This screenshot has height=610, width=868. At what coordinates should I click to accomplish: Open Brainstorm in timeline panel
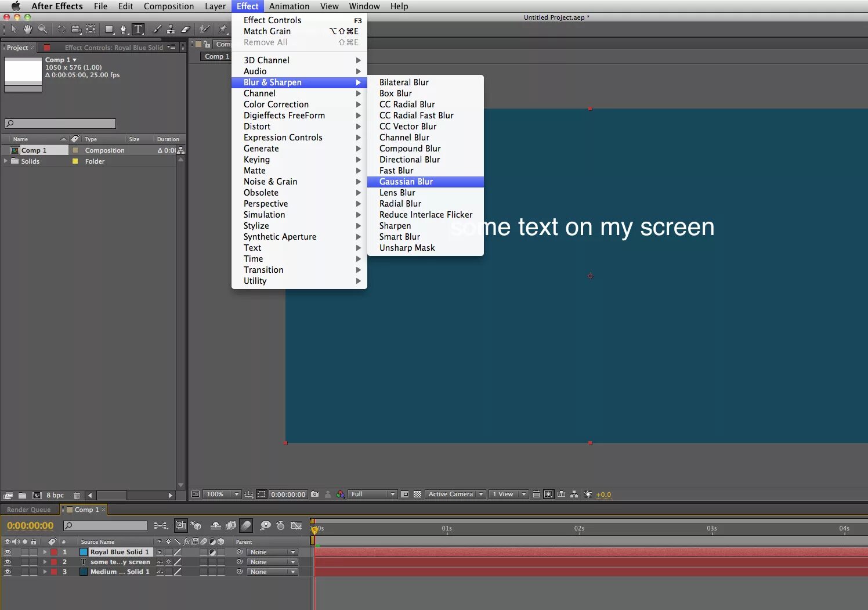tap(265, 525)
